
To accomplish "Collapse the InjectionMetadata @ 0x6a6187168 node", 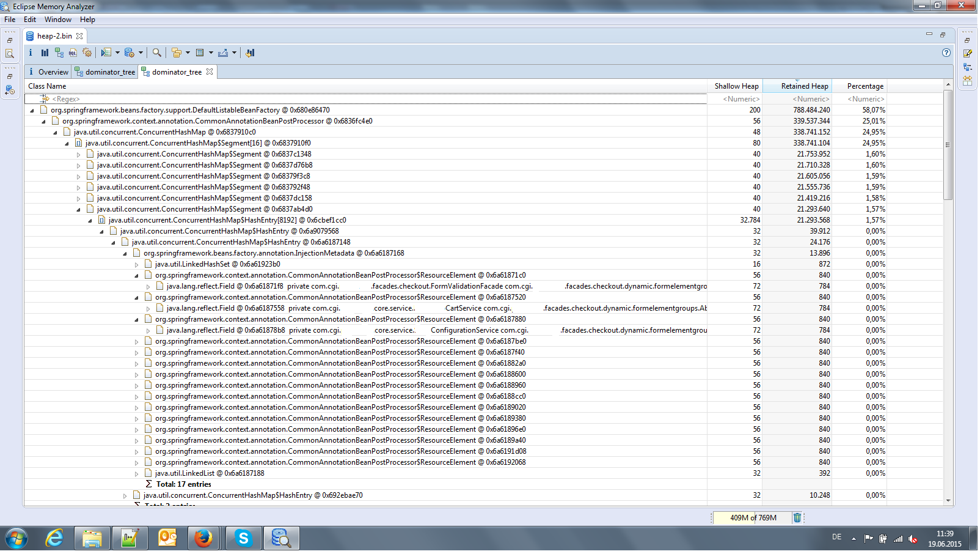I will pos(125,254).
